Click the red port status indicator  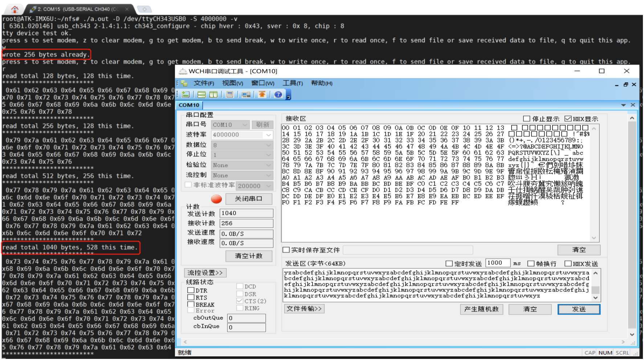[x=216, y=199]
